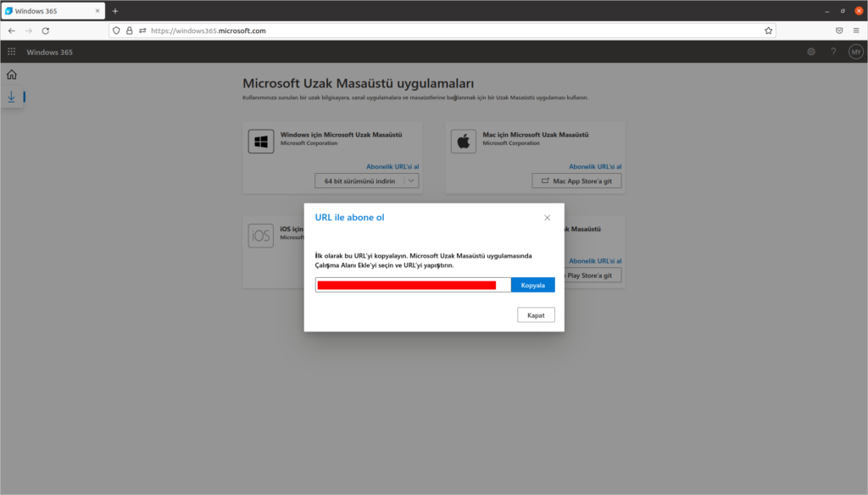Click the Windows 365 header title

49,52
